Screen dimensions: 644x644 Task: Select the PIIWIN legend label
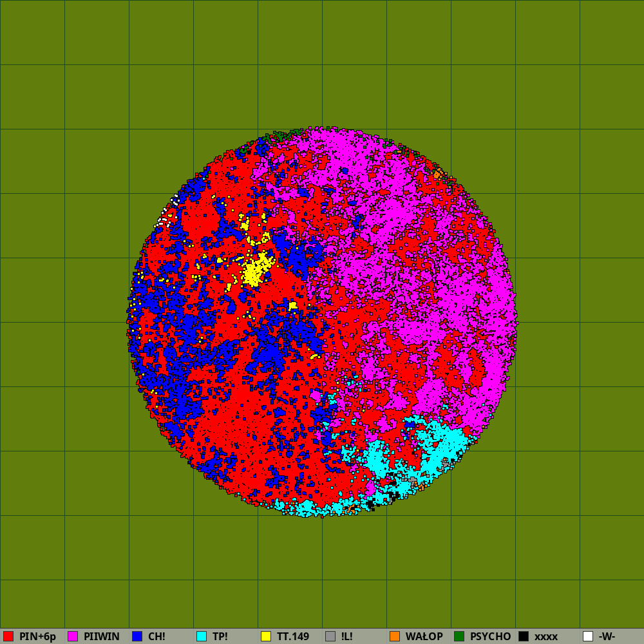coord(102,637)
